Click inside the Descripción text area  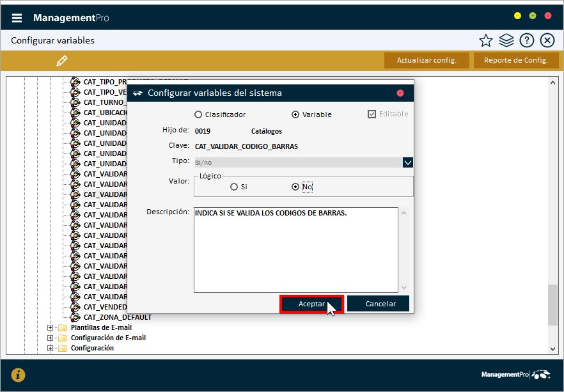pyautogui.click(x=295, y=250)
